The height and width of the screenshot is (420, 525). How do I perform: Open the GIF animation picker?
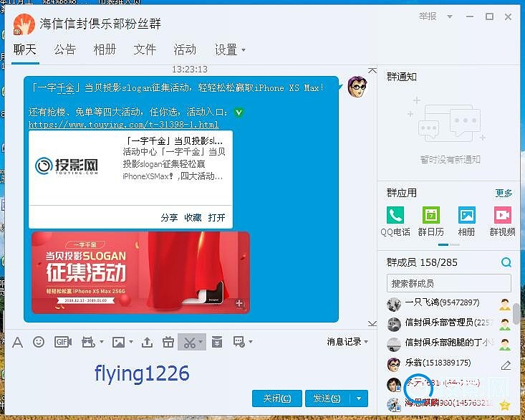coord(63,342)
